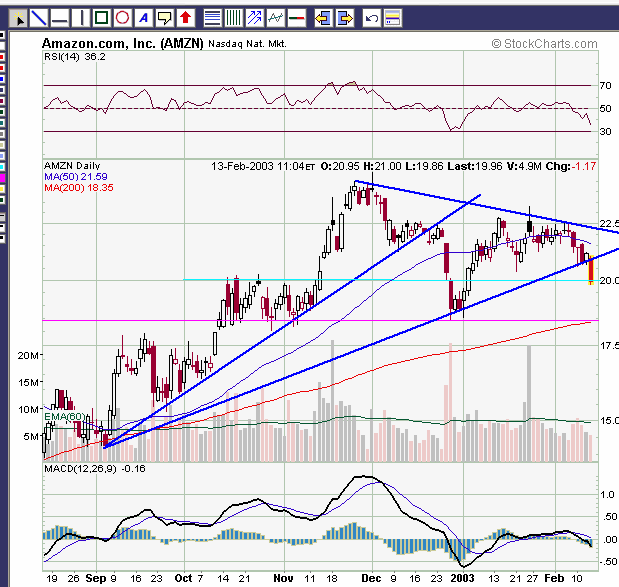Click the RSI '70' level label
The image size is (619, 587).
(x=605, y=86)
